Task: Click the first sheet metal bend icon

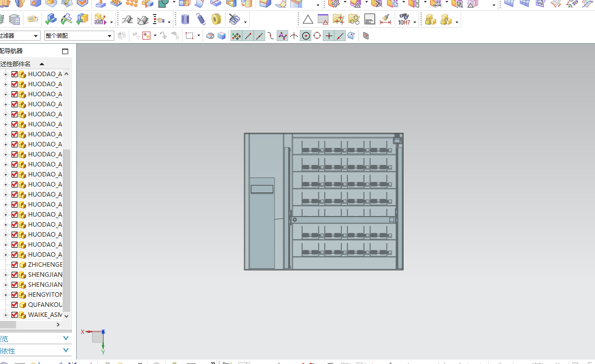Action: coord(127,20)
